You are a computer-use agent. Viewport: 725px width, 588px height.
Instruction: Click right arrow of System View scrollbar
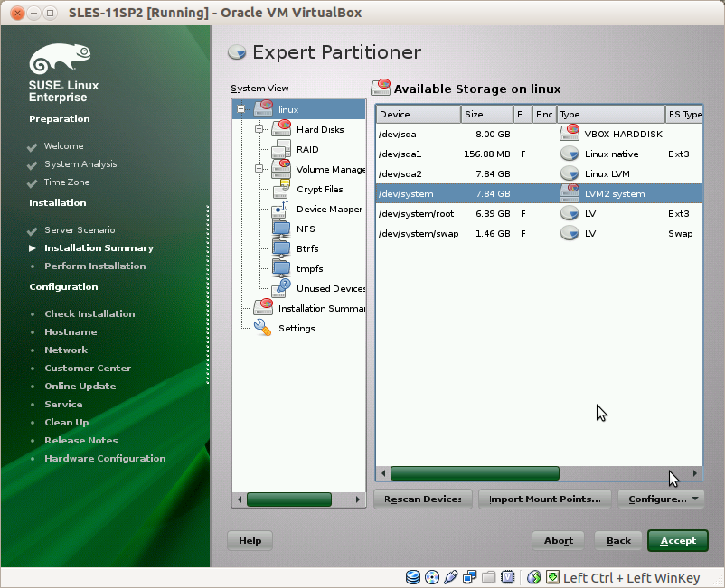357,499
